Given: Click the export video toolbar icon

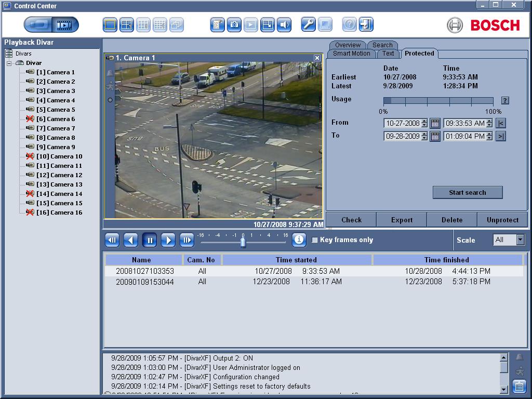Looking at the screenshot, I should coord(268,25).
